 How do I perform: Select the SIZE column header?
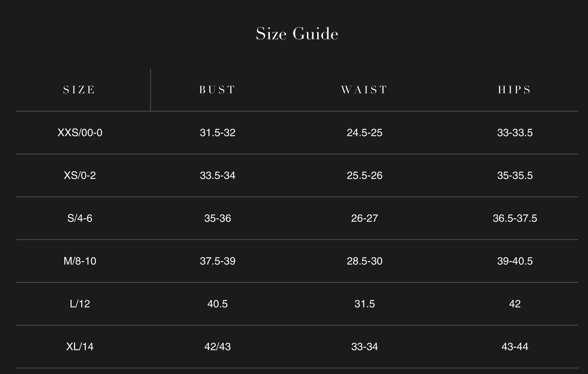79,90
